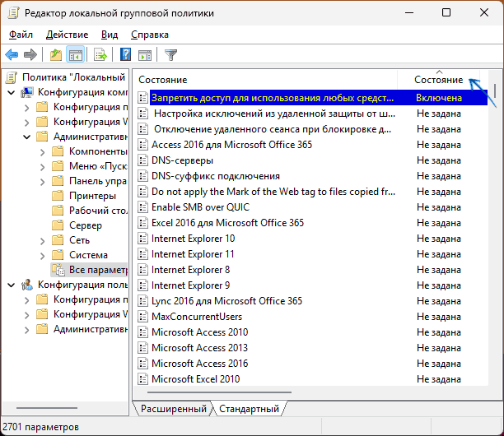Select Все параметры in the tree
The width and height of the screenshot is (504, 436).
pos(97,270)
